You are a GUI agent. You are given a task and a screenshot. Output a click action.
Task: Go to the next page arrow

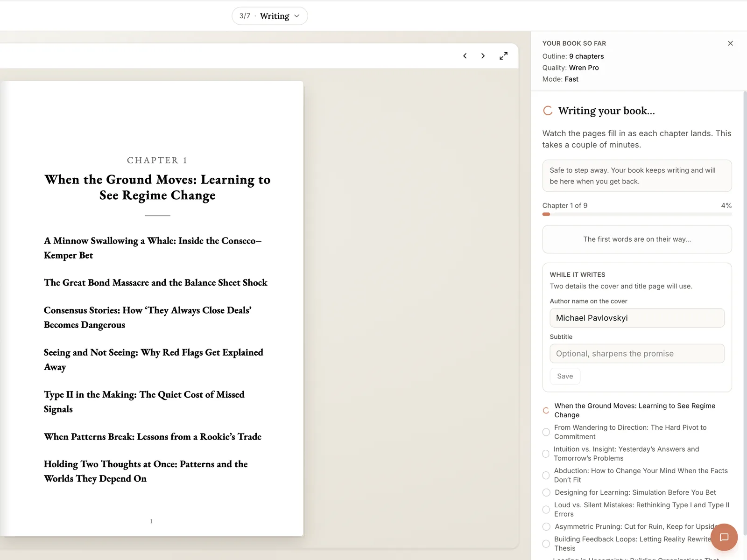coord(483,56)
